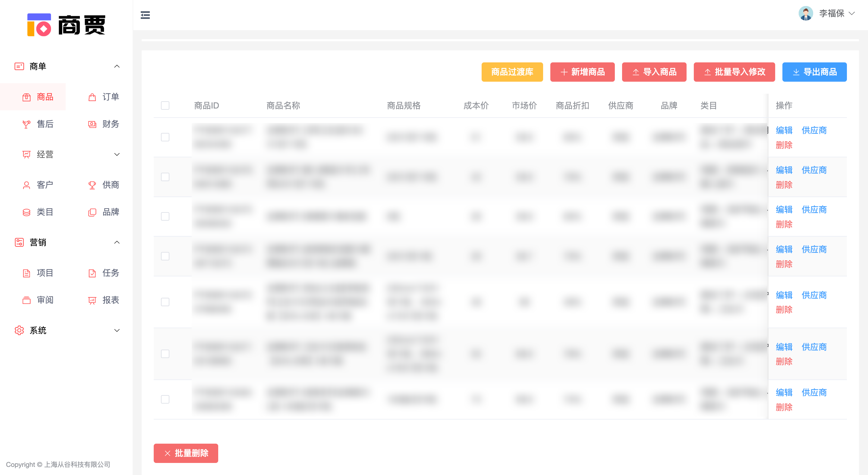The height and width of the screenshot is (475, 868).
Task: Expand the 系统 system menu
Action: point(117,330)
